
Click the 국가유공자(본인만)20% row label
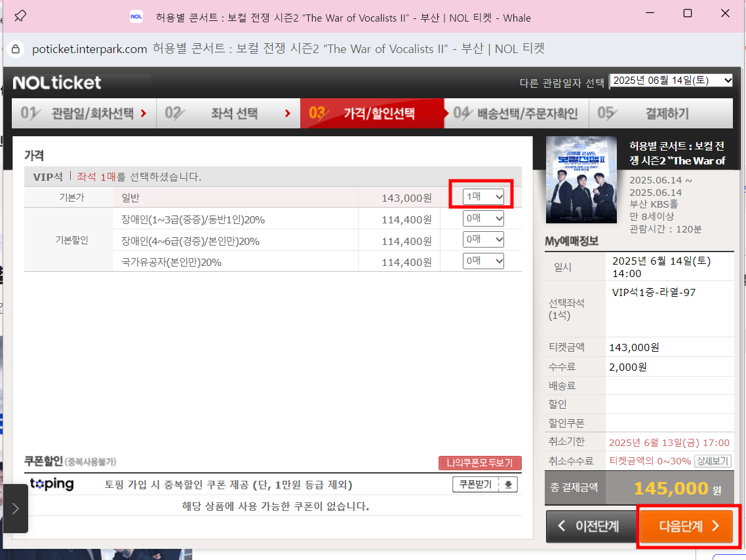tap(171, 262)
